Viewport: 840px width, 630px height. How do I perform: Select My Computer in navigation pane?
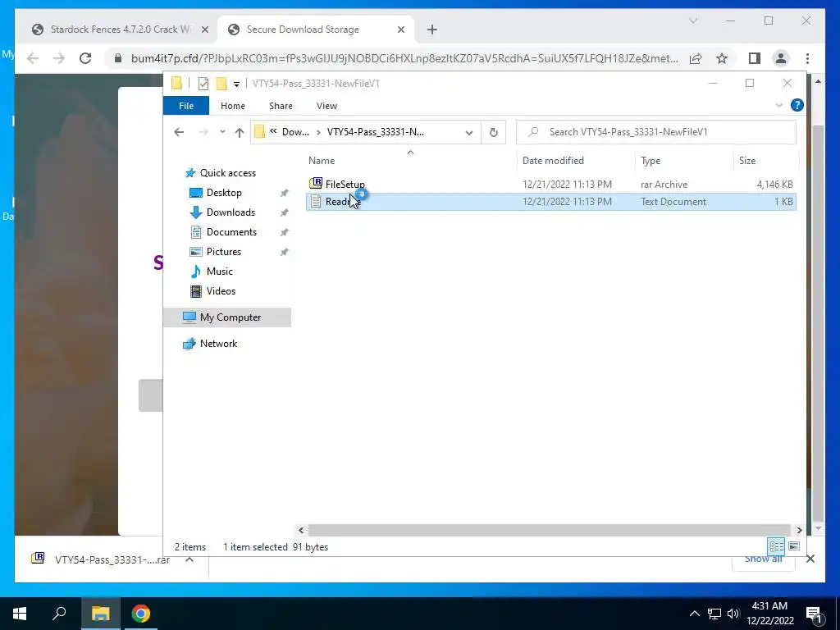pos(227,317)
